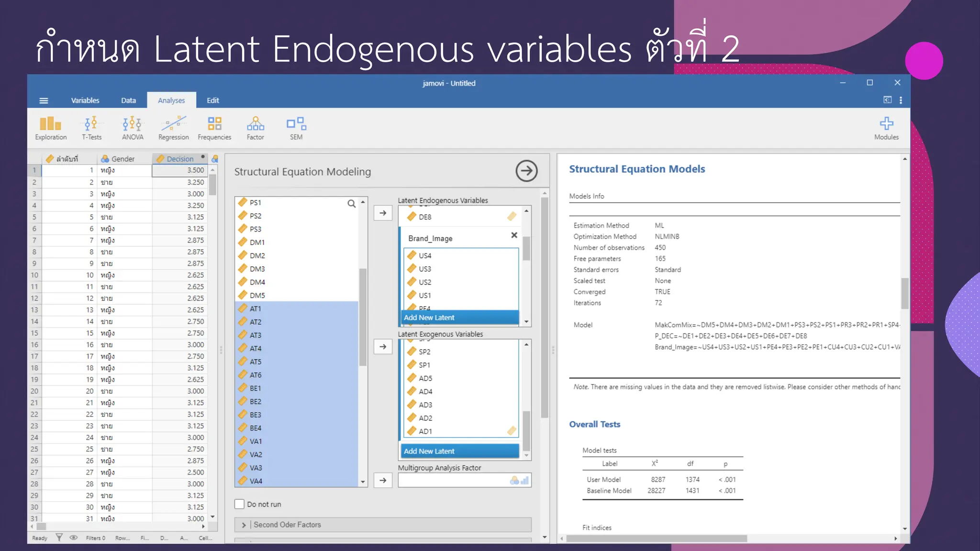
Task: Open the three-dot options menu
Action: pyautogui.click(x=901, y=100)
